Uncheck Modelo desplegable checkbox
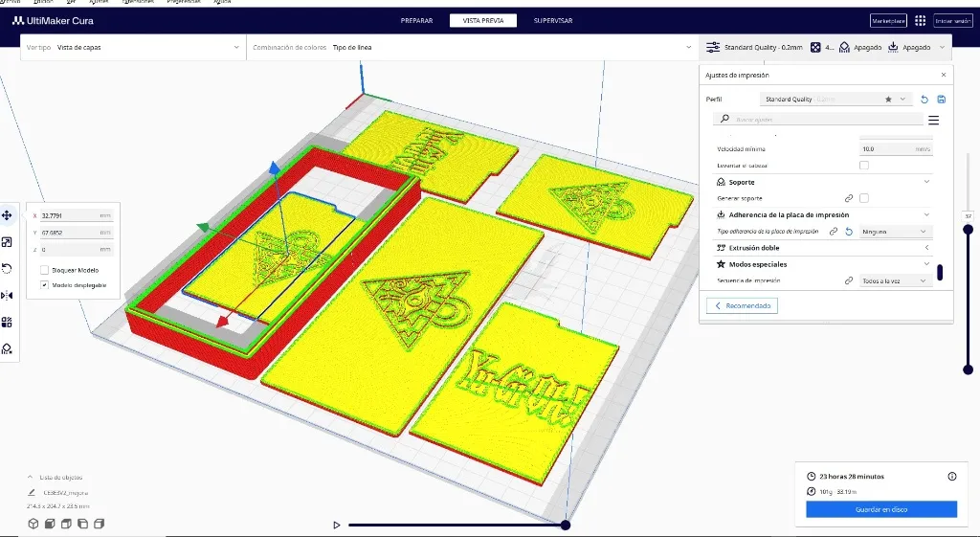The image size is (980, 537). coord(44,285)
